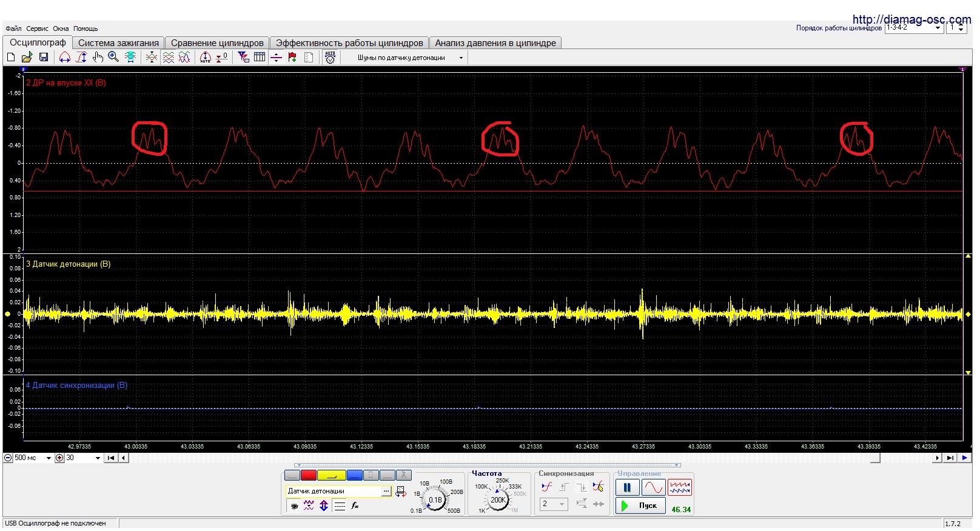The image size is (980, 531).
Task: Select the vertical amplitude measurement tool
Action: tap(81, 57)
